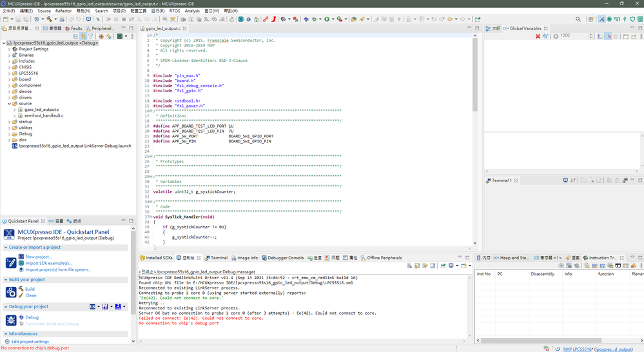Click 'Import SDK example(s)...' link
This screenshot has height=352, width=644.
pos(48,263)
